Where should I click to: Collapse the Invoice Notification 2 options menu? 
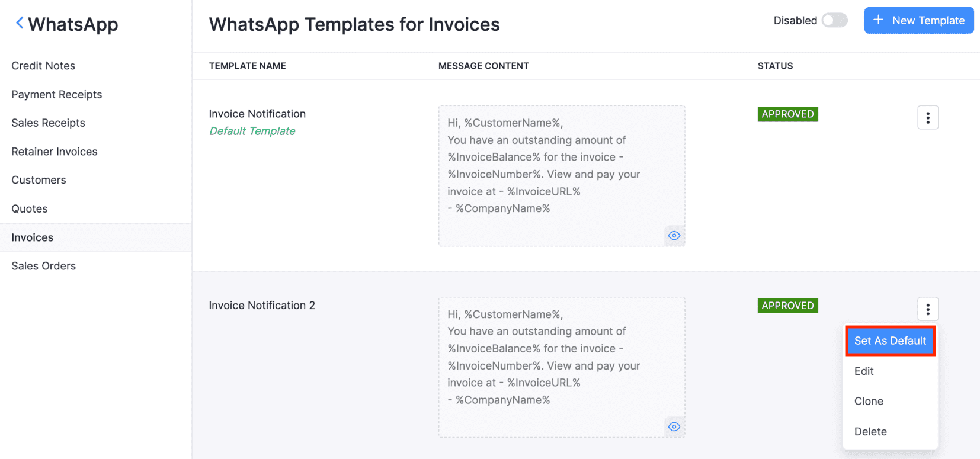click(x=927, y=309)
